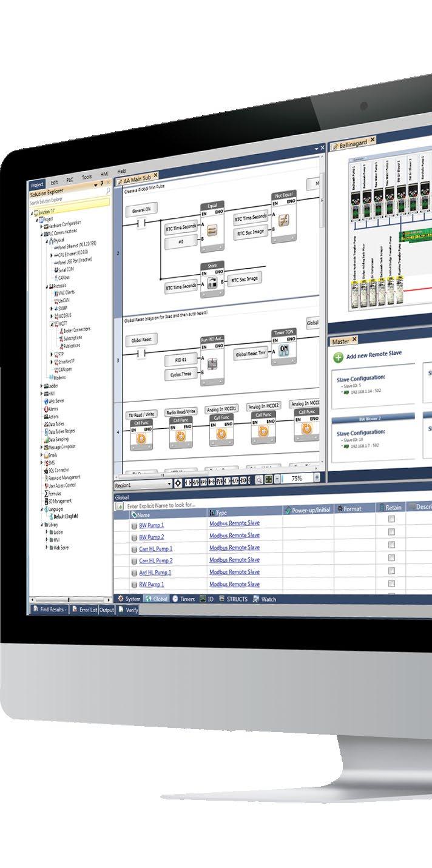The image size is (432, 868).
Task: Expand the Message Composer node
Action: pos(40,447)
